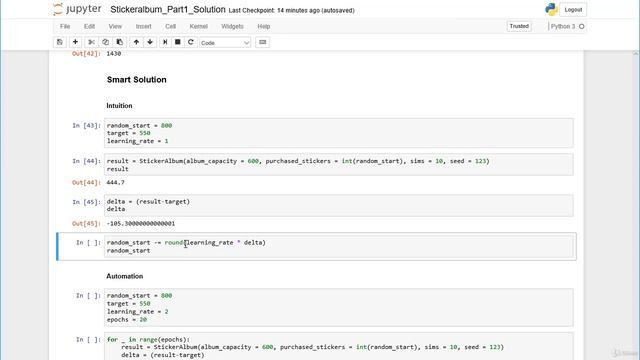Click the Automation subheading
Viewport: 640px width, 360px height.
point(124,276)
